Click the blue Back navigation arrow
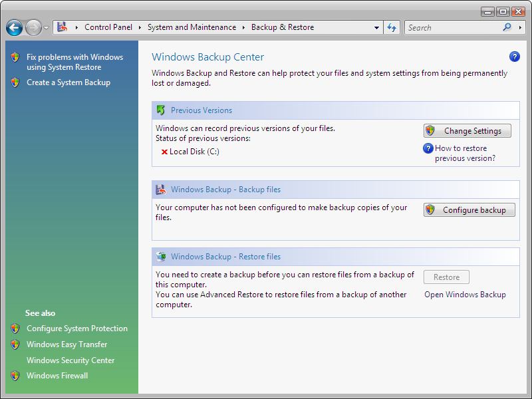 [15, 28]
